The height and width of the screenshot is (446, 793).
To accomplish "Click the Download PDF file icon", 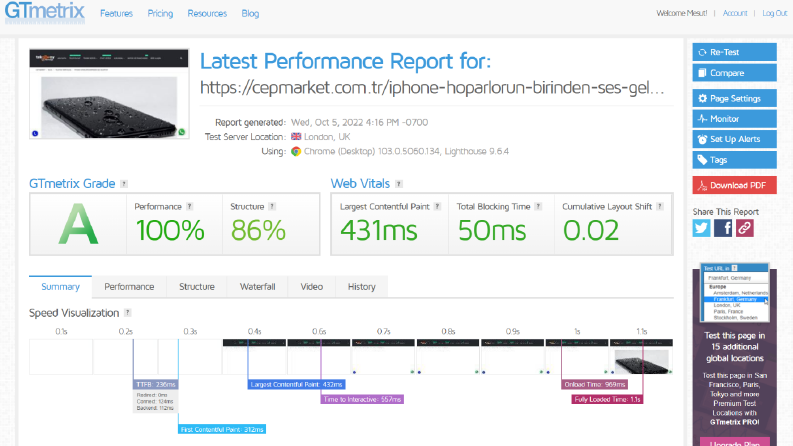I will pyautogui.click(x=702, y=186).
